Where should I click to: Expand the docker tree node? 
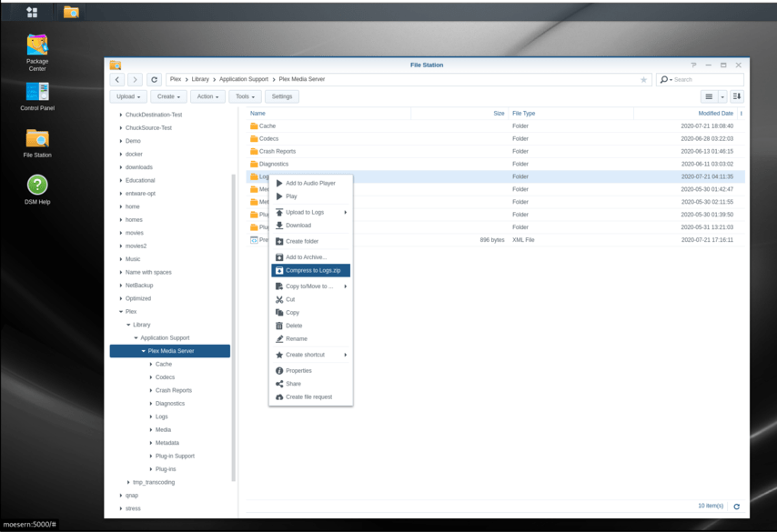point(120,154)
